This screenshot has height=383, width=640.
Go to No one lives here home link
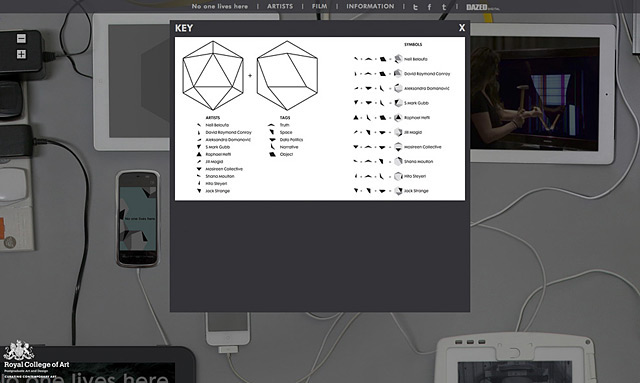(x=220, y=7)
